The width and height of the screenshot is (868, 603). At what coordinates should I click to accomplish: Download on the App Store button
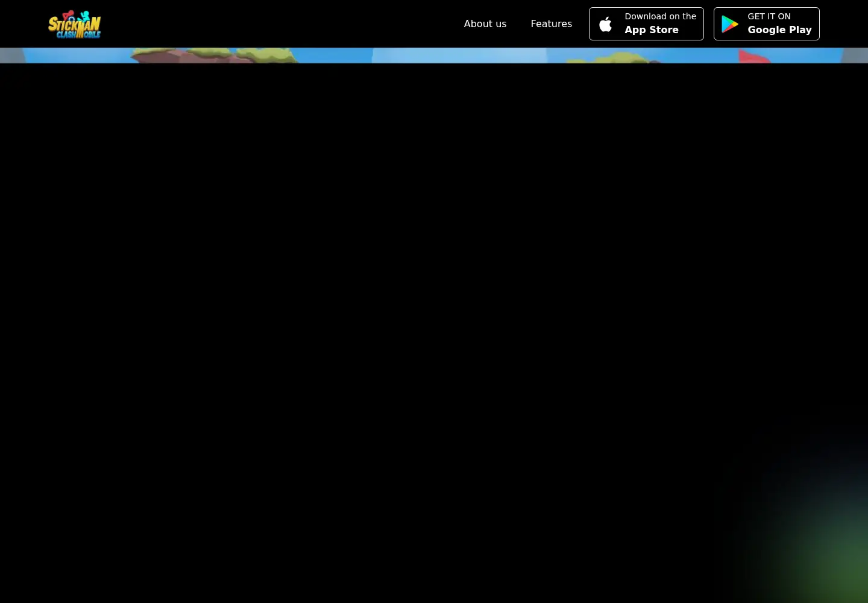646,24
